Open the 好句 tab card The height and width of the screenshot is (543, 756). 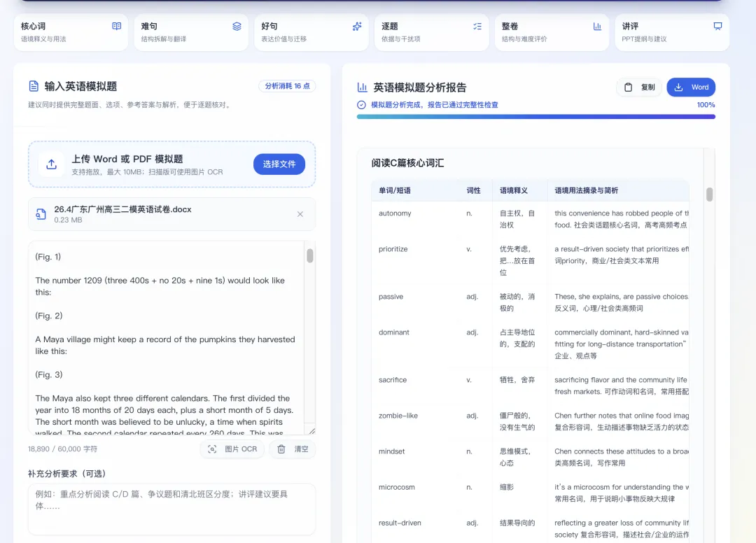[x=311, y=32]
